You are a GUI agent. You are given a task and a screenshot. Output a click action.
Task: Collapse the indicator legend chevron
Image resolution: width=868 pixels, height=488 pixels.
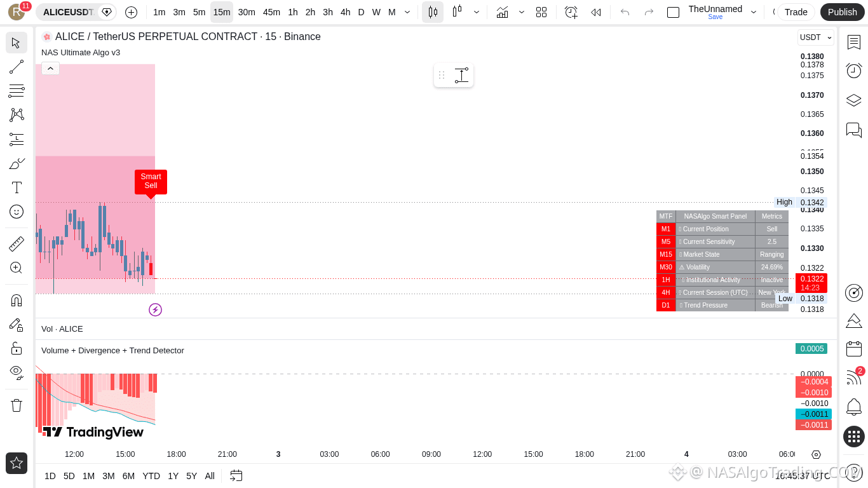(50, 68)
